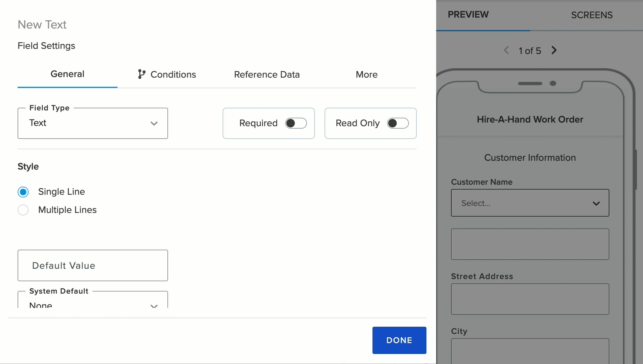Click the previous screen arrow
The width and height of the screenshot is (643, 364).
pyautogui.click(x=506, y=50)
